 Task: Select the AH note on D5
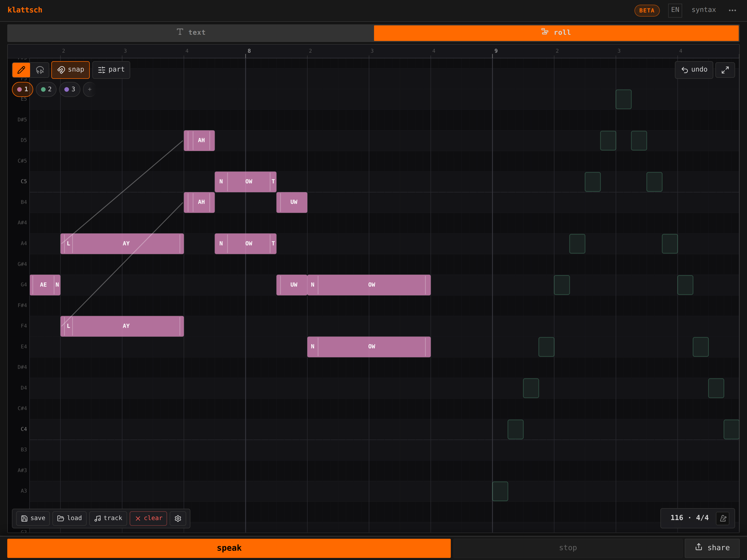[x=199, y=141]
